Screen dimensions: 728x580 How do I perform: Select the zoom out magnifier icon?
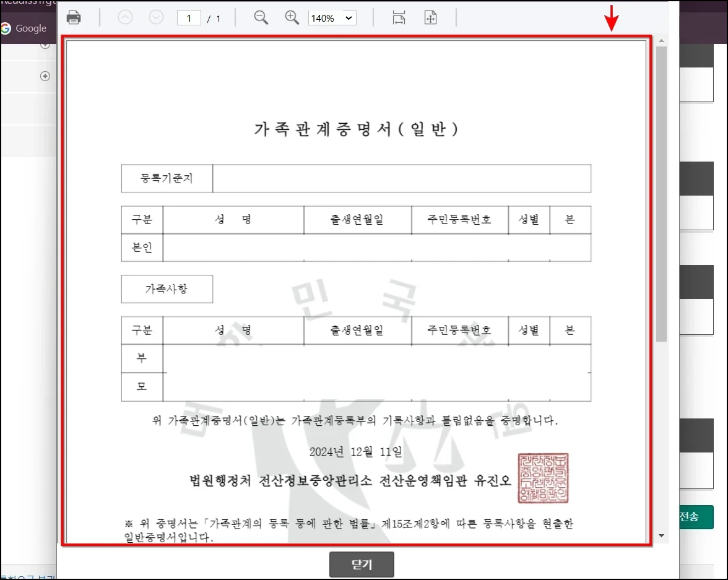(261, 17)
